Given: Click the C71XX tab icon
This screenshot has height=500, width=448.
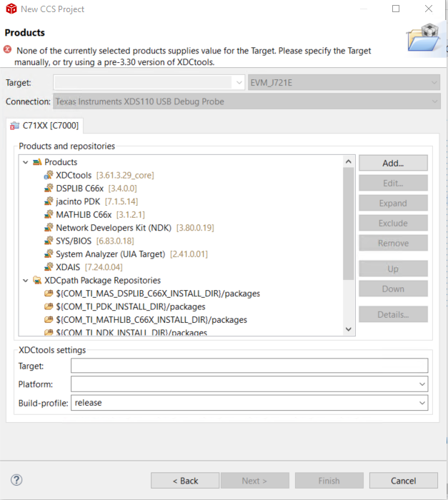Looking at the screenshot, I should click(15, 126).
